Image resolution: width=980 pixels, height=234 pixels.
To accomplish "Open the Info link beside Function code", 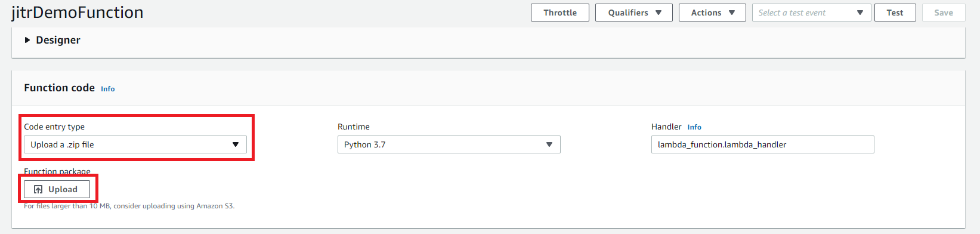I will coord(108,89).
